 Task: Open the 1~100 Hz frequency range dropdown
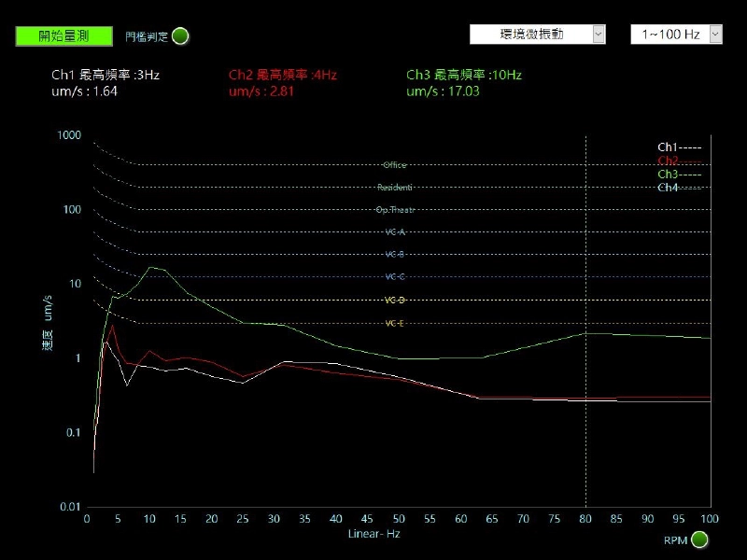[x=674, y=34]
